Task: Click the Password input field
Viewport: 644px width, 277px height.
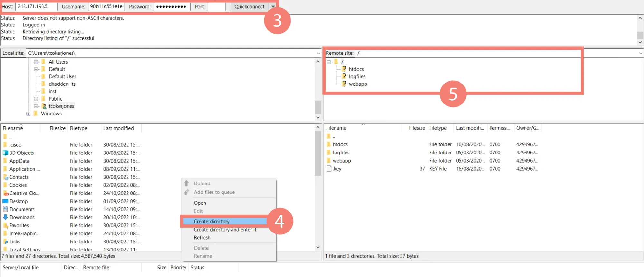Action: pyautogui.click(x=171, y=6)
